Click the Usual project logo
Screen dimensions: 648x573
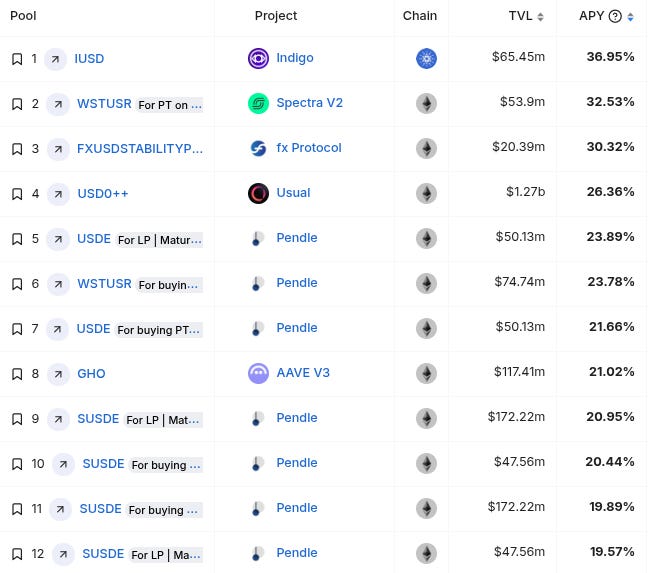(x=258, y=193)
